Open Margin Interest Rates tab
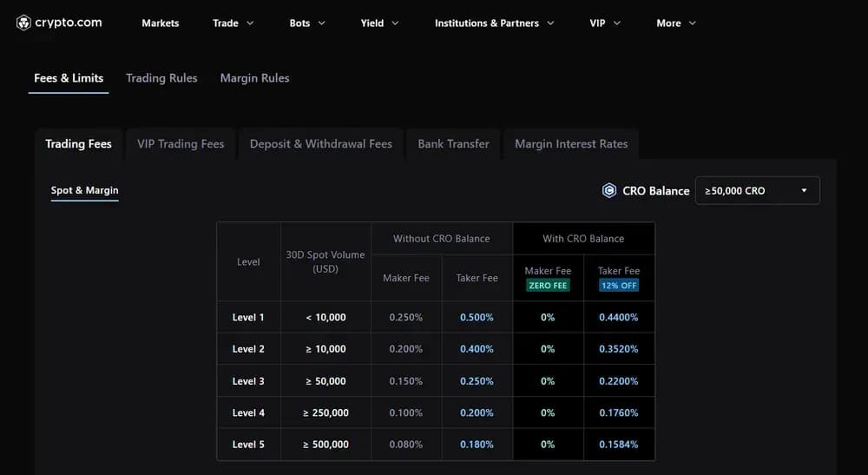868x475 pixels. tap(571, 144)
